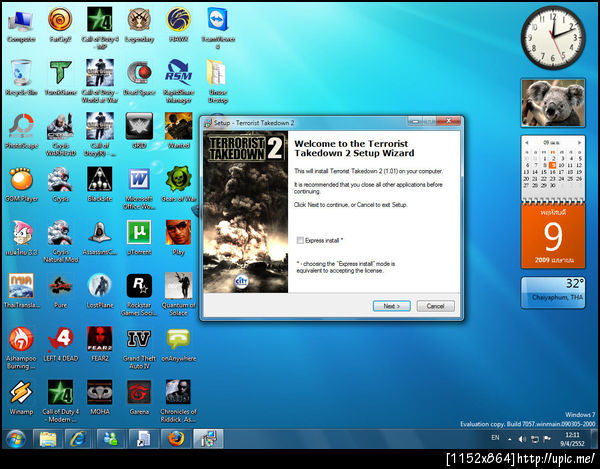Launch the onAnywhere desktop icon

pyautogui.click(x=178, y=344)
